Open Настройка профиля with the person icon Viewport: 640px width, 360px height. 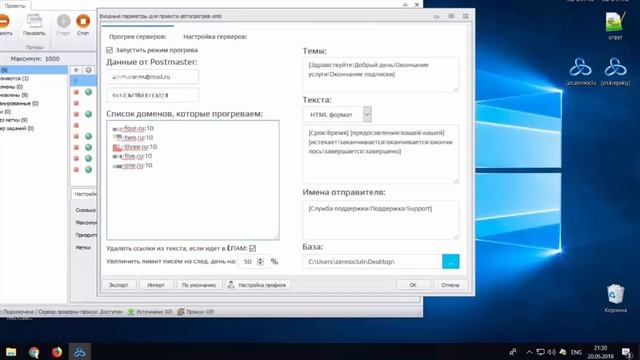[258, 285]
